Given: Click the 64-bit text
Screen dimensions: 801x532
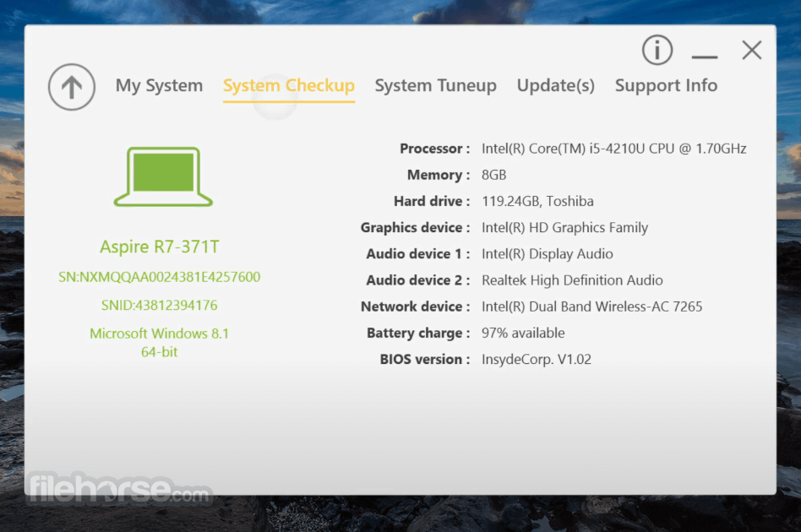Looking at the screenshot, I should (x=160, y=352).
